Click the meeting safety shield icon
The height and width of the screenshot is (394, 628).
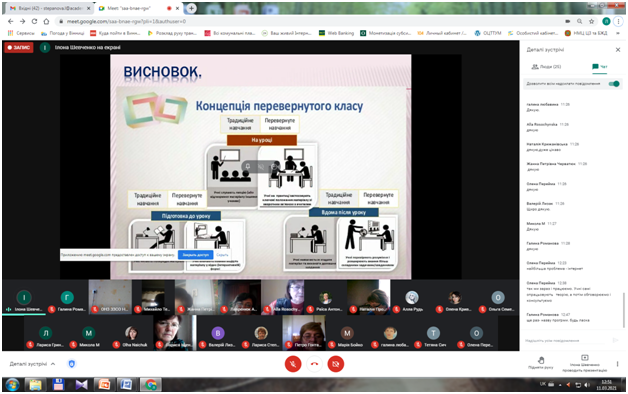(x=72, y=364)
